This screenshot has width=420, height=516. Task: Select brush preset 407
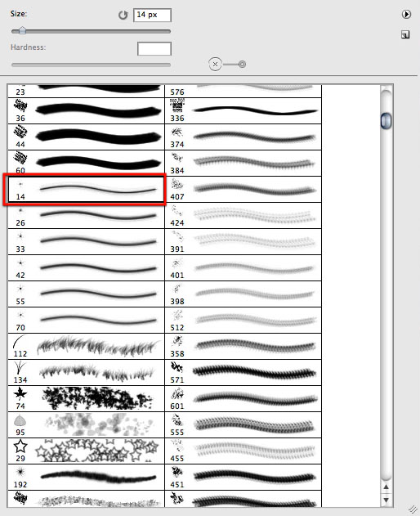[243, 189]
